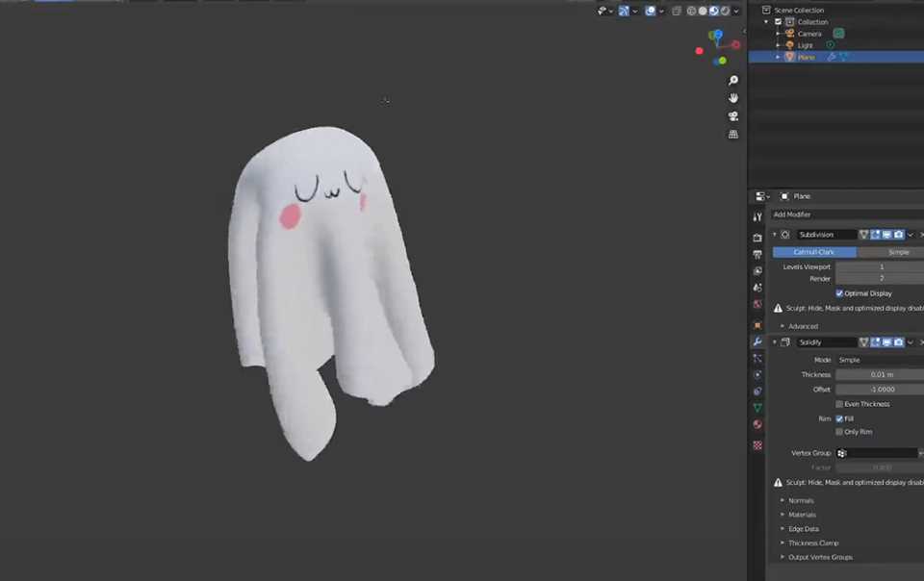Click the camera data icon beside Camera

838,34
